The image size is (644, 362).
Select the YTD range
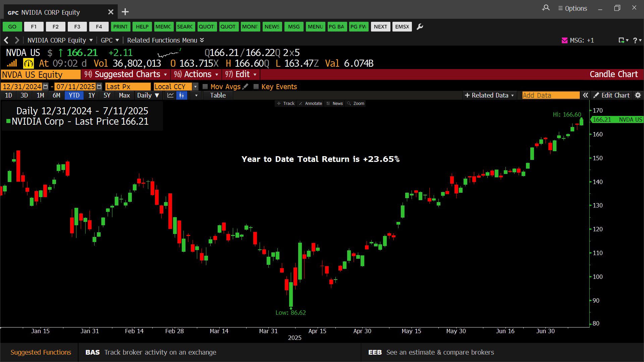pyautogui.click(x=74, y=95)
